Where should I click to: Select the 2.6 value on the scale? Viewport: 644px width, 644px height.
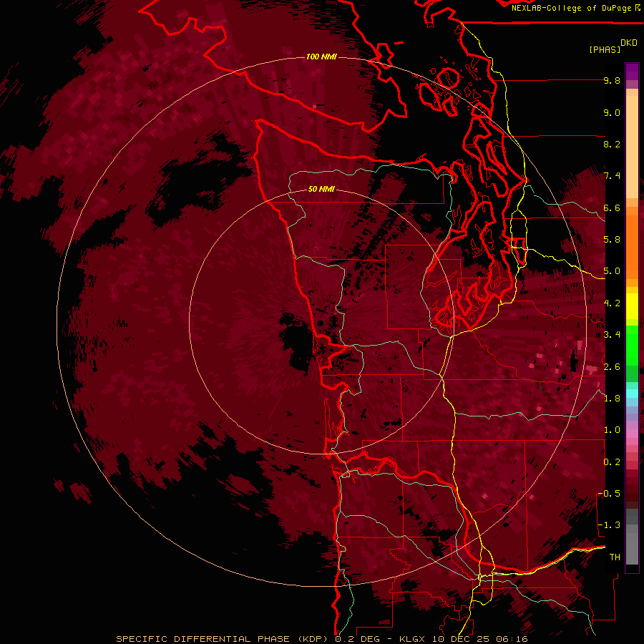pyautogui.click(x=612, y=367)
